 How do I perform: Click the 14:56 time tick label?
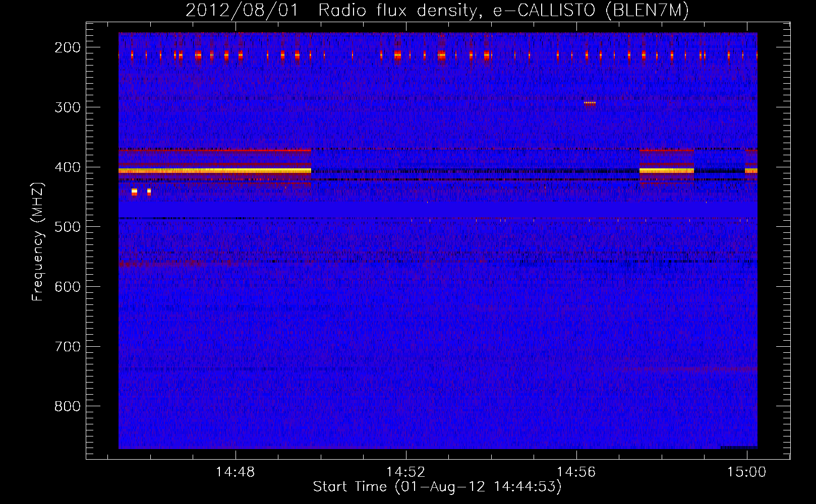click(576, 472)
